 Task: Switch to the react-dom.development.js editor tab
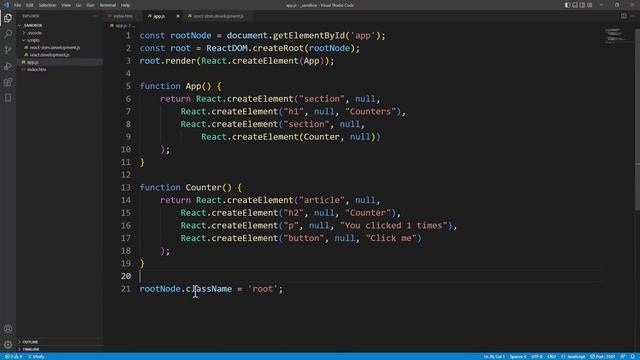218,16
